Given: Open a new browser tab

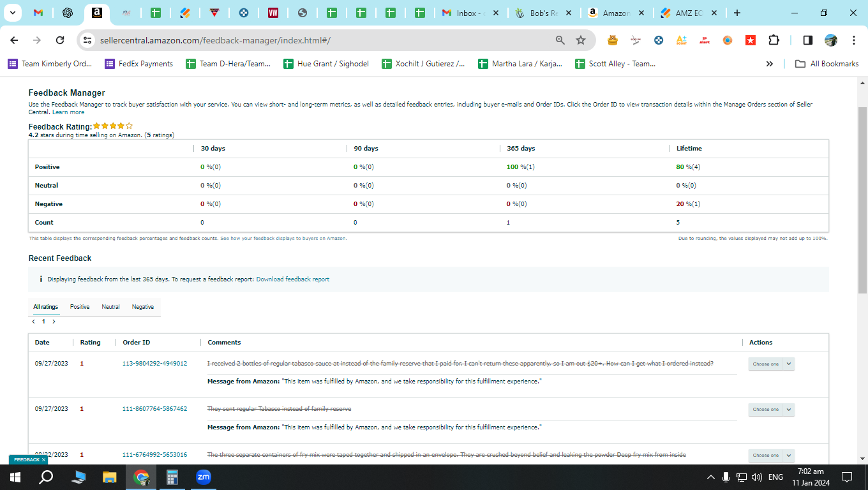Looking at the screenshot, I should 737,13.
